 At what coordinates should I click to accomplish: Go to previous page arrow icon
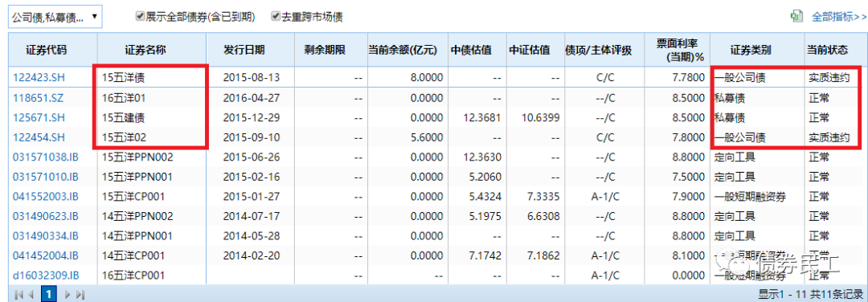(x=31, y=295)
